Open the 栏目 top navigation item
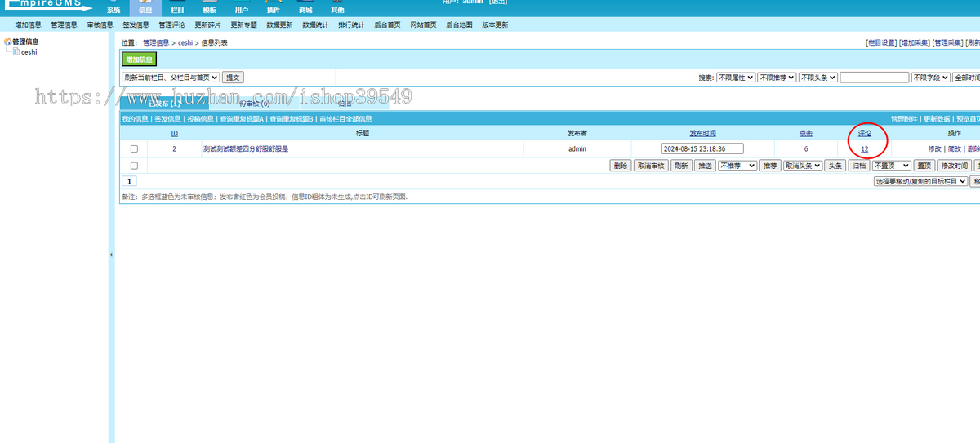The height and width of the screenshot is (443, 980). coord(177,8)
